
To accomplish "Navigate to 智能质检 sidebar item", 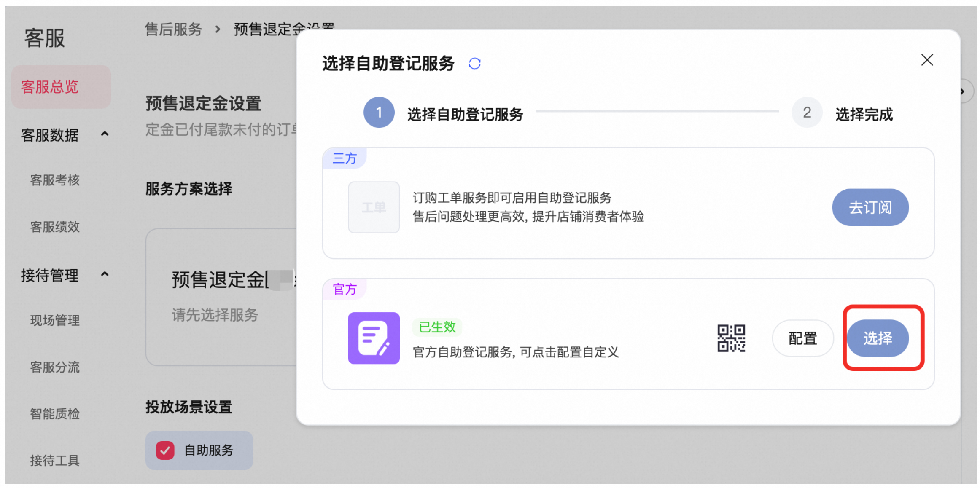I will click(x=55, y=414).
